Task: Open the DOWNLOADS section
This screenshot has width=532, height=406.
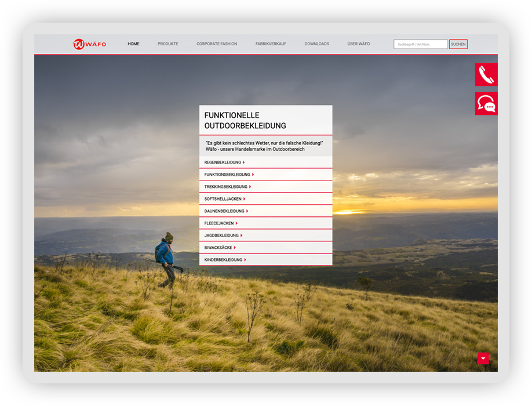Action: coord(316,44)
